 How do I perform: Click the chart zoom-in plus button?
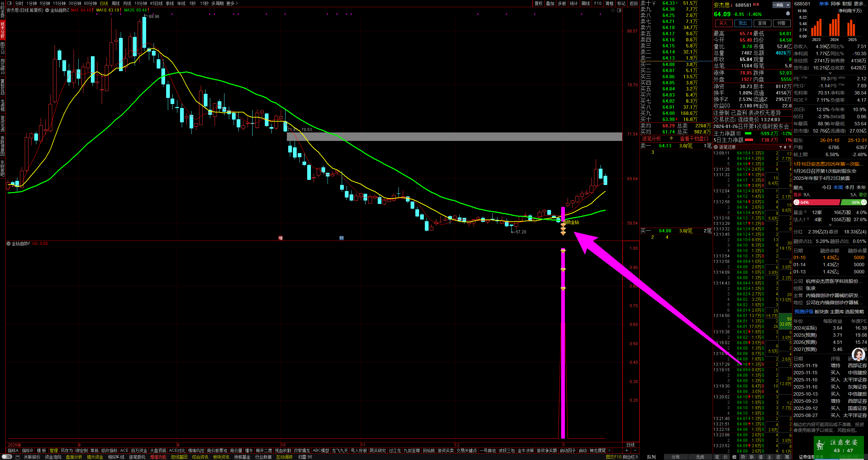click(x=627, y=451)
